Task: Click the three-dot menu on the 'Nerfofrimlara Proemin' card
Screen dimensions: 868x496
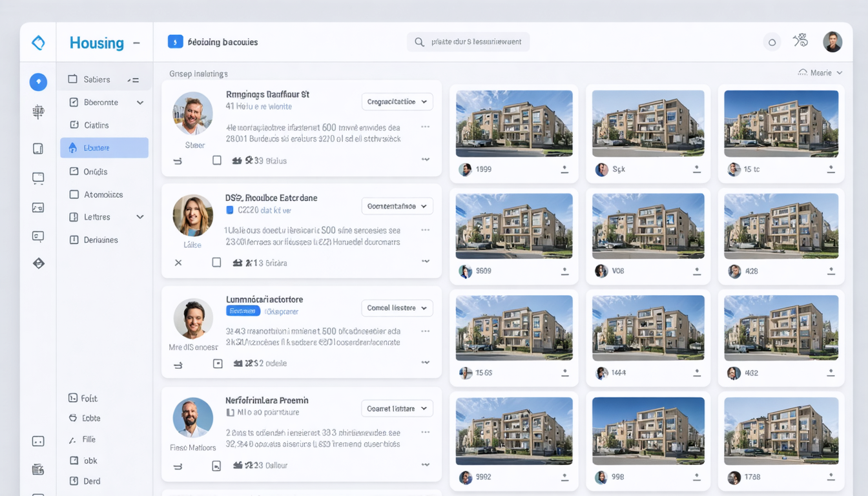Action: click(425, 433)
